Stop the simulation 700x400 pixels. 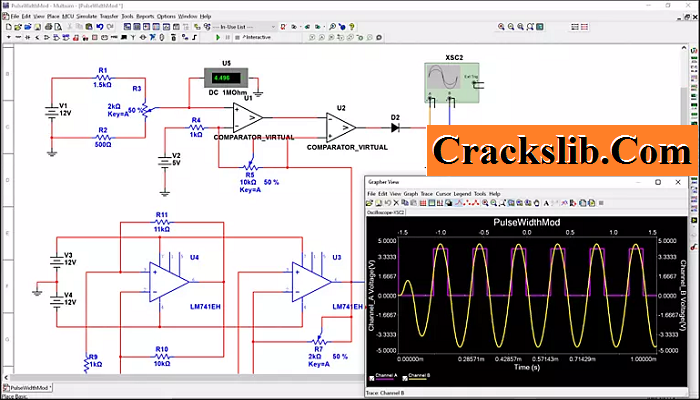(237, 38)
